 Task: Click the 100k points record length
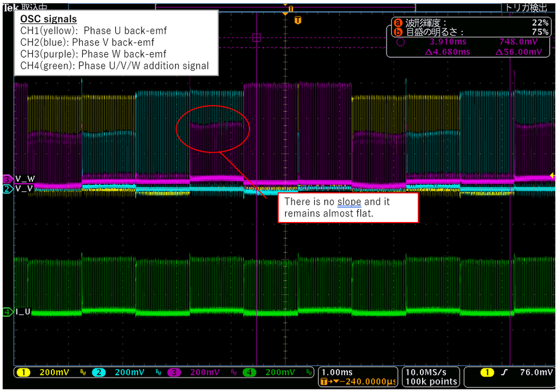[431, 382]
